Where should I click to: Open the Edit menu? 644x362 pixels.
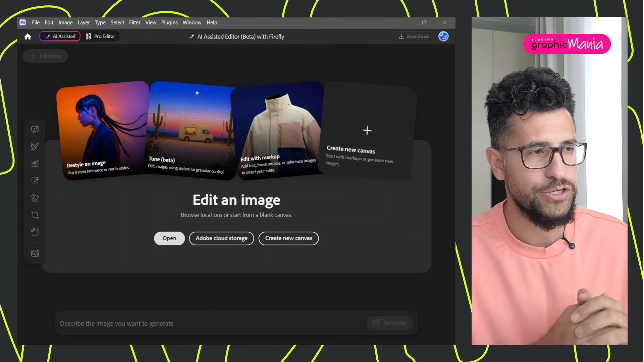coord(49,22)
